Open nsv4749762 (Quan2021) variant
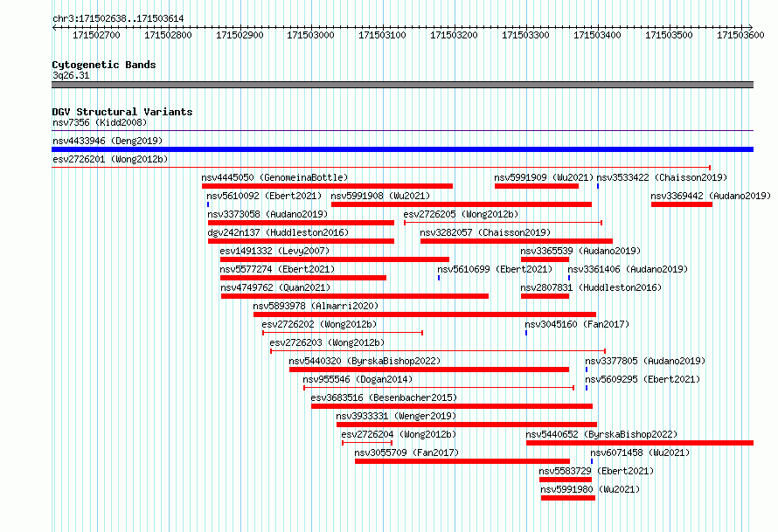 click(275, 287)
